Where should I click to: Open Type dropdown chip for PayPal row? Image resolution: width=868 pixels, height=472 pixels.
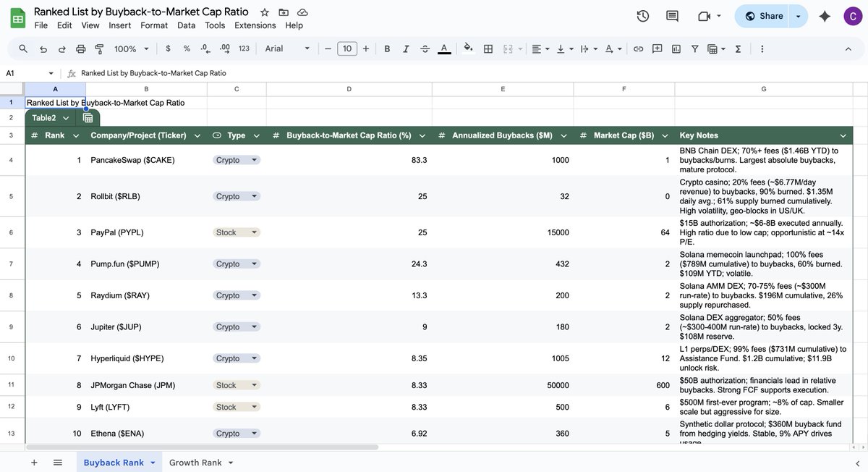click(236, 232)
